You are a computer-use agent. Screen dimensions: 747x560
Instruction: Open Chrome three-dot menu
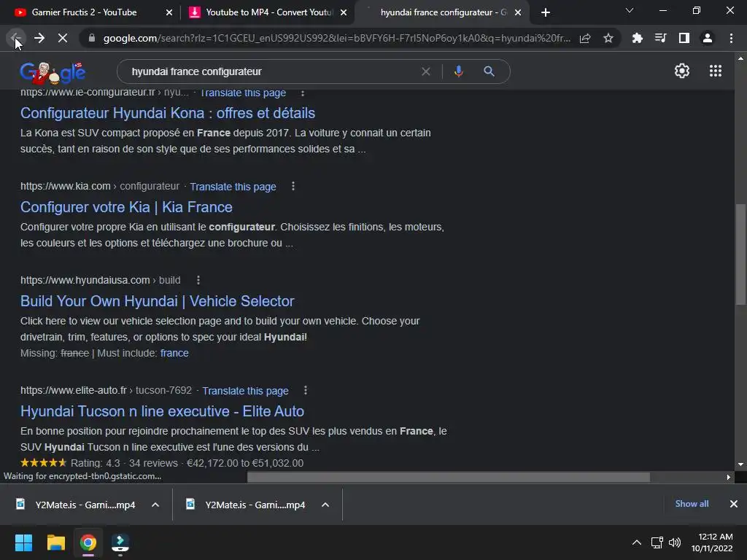pos(731,38)
